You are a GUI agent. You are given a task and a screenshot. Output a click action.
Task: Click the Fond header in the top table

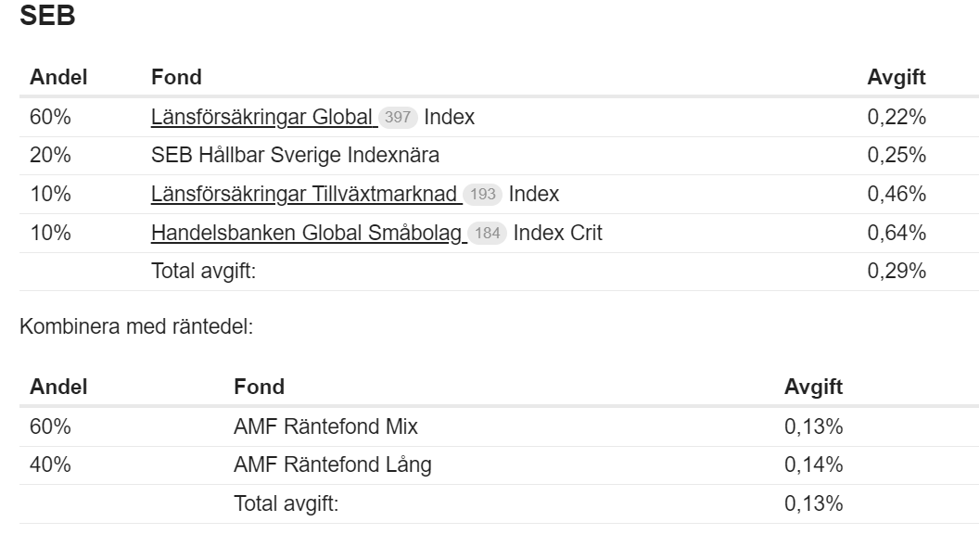[176, 77]
